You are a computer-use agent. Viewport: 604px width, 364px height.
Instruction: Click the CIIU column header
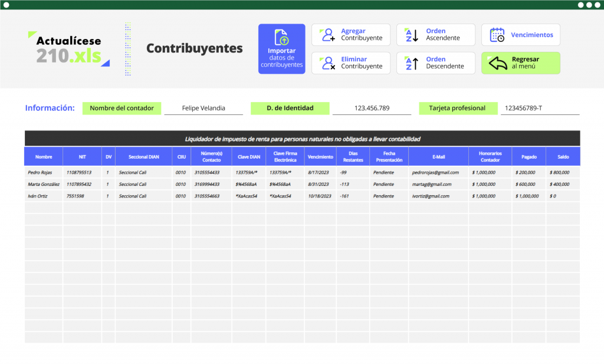pyautogui.click(x=182, y=156)
